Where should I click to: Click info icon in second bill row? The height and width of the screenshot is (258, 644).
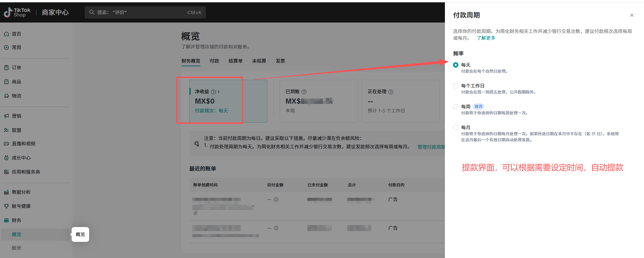(x=276, y=228)
